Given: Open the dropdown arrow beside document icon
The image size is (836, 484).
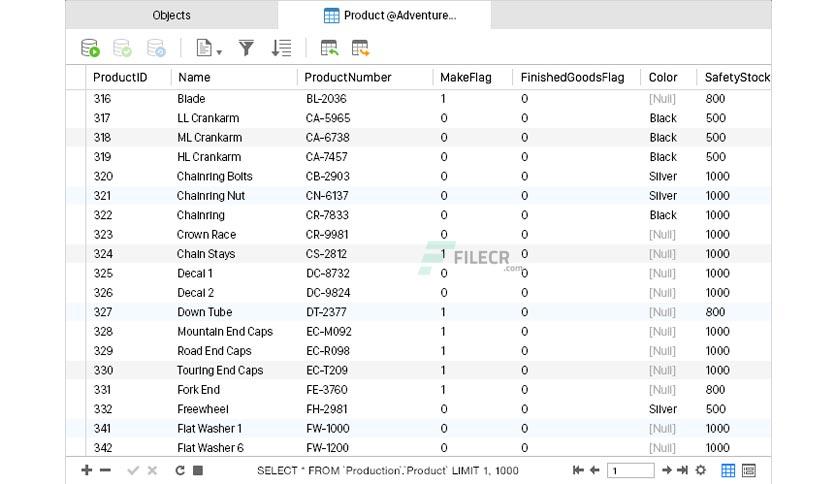Looking at the screenshot, I should tap(219, 52).
